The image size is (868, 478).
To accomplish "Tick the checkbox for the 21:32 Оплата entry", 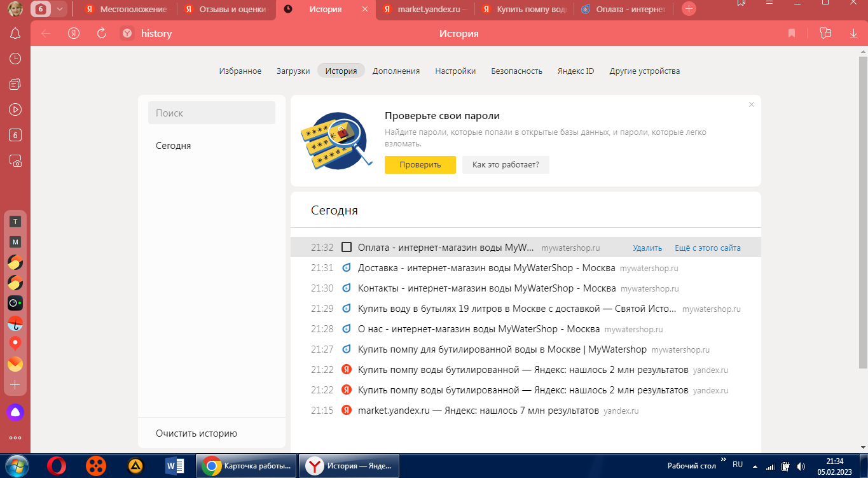I will point(347,247).
